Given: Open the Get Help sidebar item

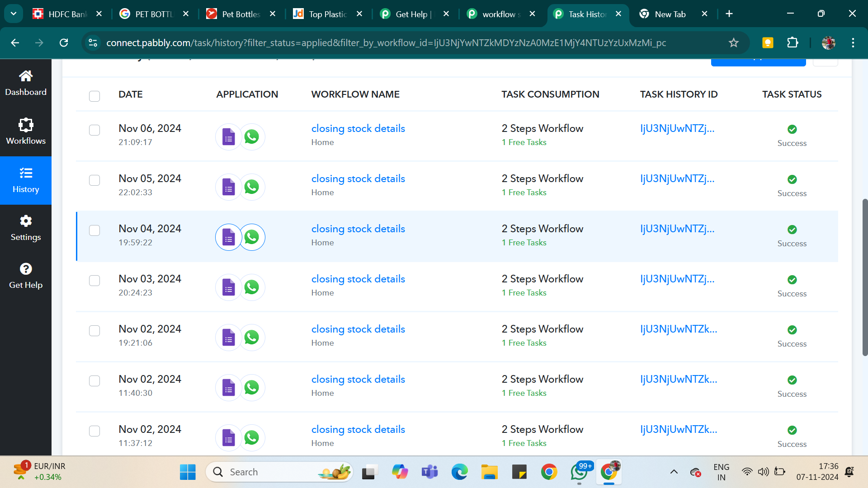Looking at the screenshot, I should (x=26, y=276).
